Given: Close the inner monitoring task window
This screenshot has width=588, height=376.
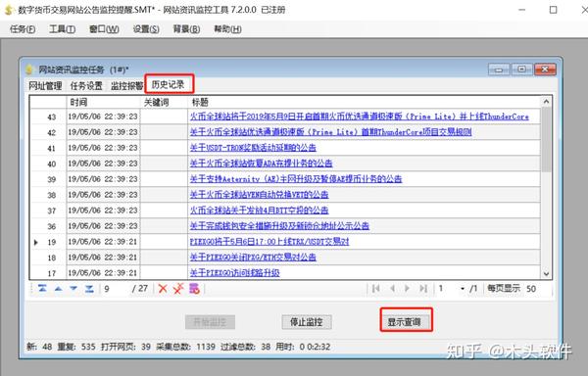Looking at the screenshot, I should pyautogui.click(x=545, y=70).
